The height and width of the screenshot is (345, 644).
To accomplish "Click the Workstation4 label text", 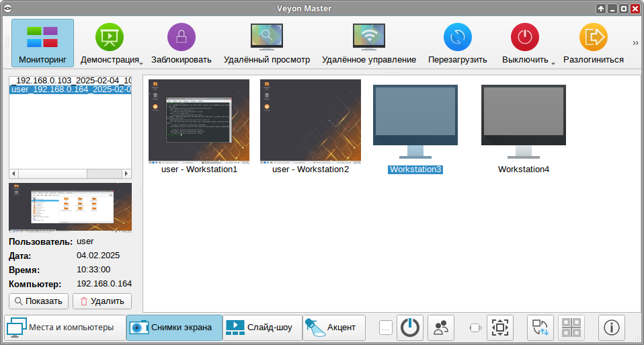I will coord(524,169).
